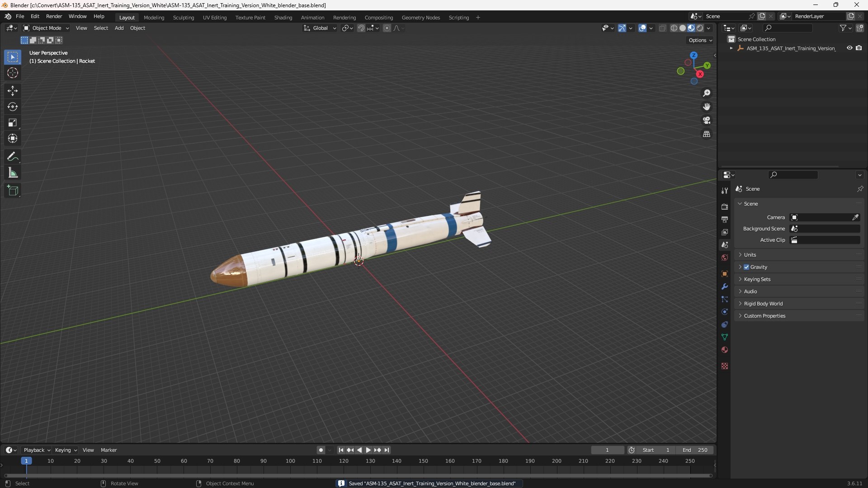Image resolution: width=868 pixels, height=488 pixels.
Task: Select the Transform tool
Action: pyautogui.click(x=13, y=138)
